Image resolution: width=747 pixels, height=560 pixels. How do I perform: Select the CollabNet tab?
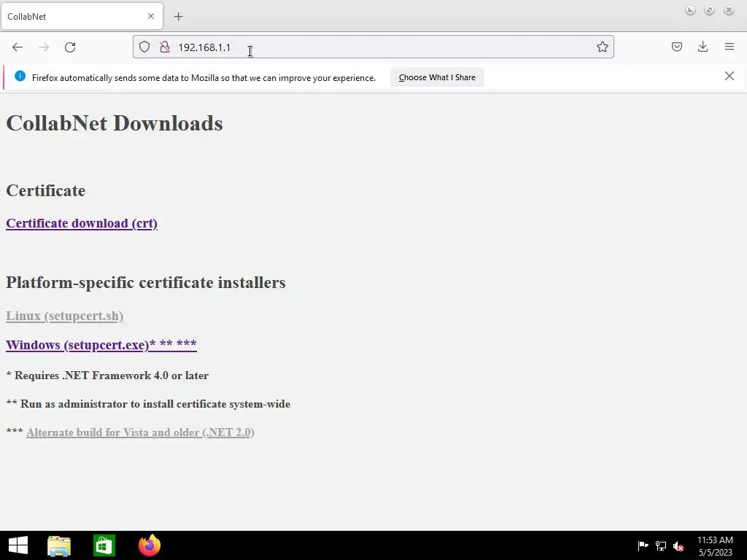82,16
